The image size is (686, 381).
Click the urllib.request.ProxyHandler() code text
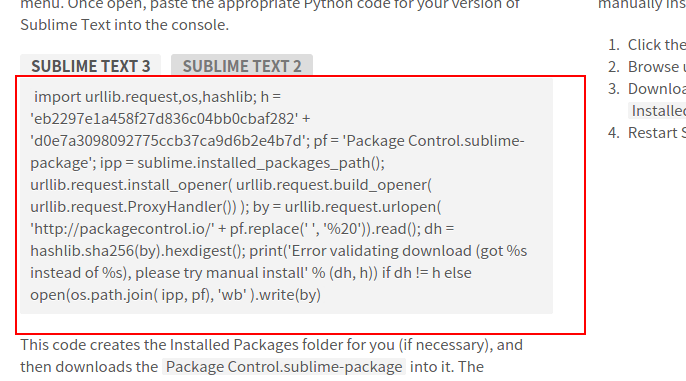(133, 206)
